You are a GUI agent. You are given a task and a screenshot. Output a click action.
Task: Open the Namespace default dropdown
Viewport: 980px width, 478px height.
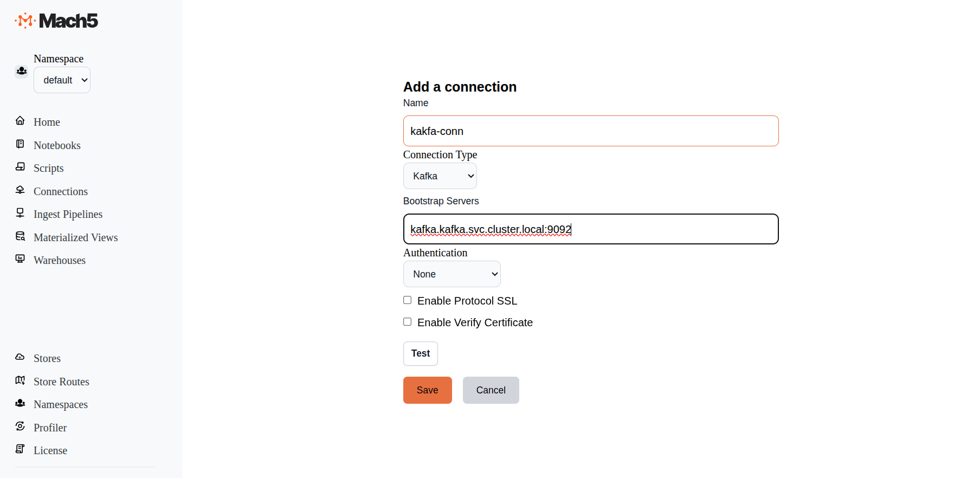coord(62,80)
